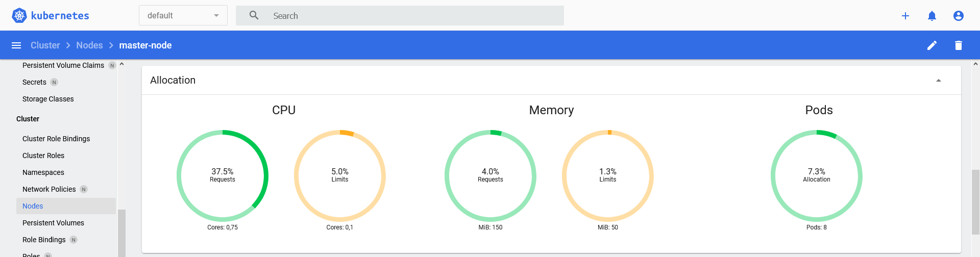Go to Cluster in the breadcrumb
Viewport: 980px width, 257px height.
[45, 45]
